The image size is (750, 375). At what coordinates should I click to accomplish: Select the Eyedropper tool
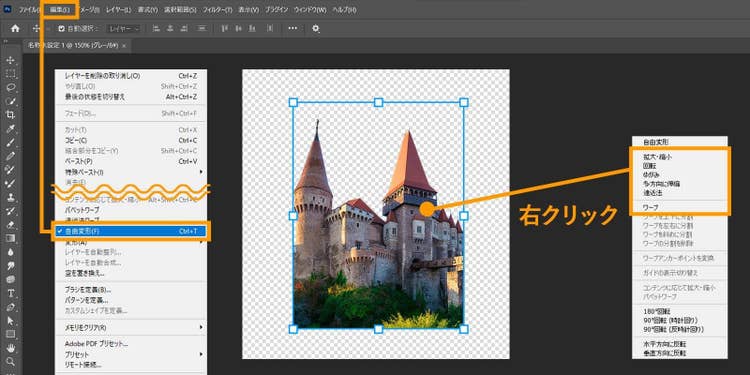pos(10,128)
